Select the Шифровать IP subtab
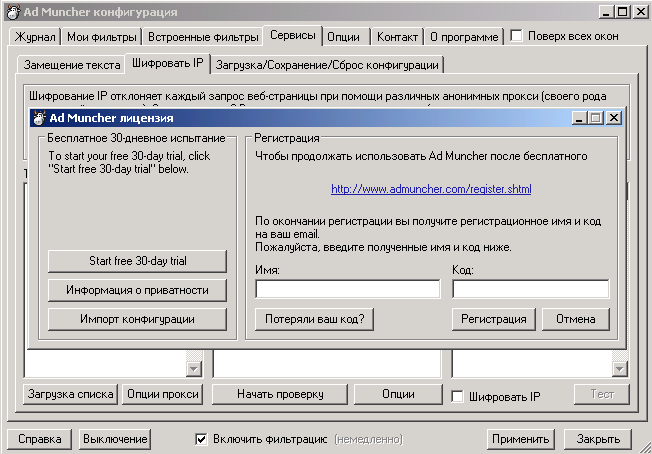This screenshot has width=652, height=454. coord(168,63)
